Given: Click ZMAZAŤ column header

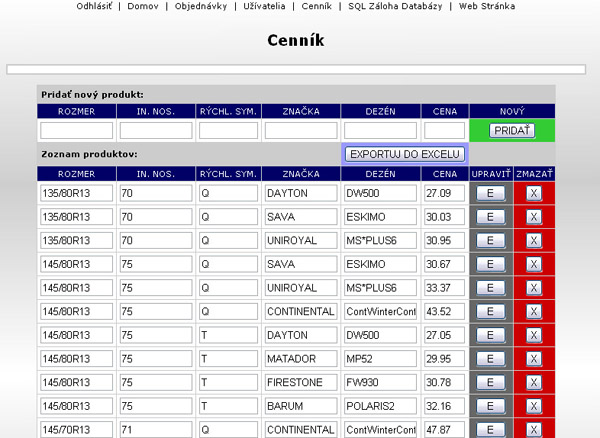Looking at the screenshot, I should [534, 174].
